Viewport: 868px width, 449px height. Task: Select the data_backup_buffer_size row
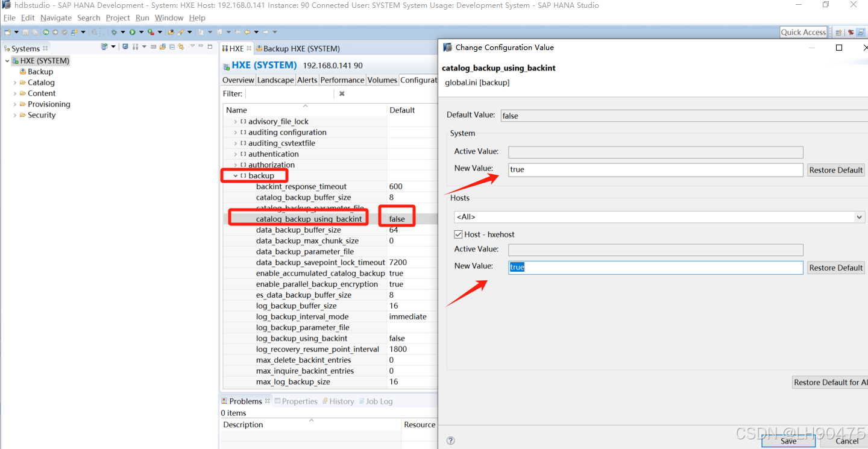(330, 230)
